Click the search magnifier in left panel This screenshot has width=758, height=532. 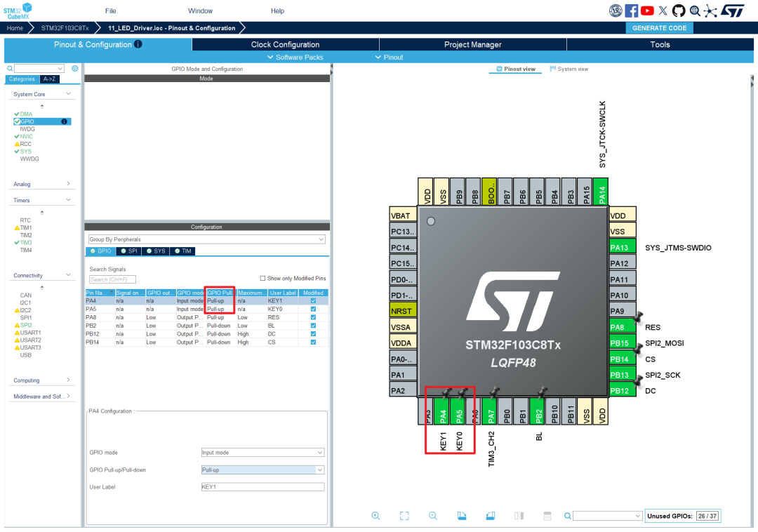10,69
